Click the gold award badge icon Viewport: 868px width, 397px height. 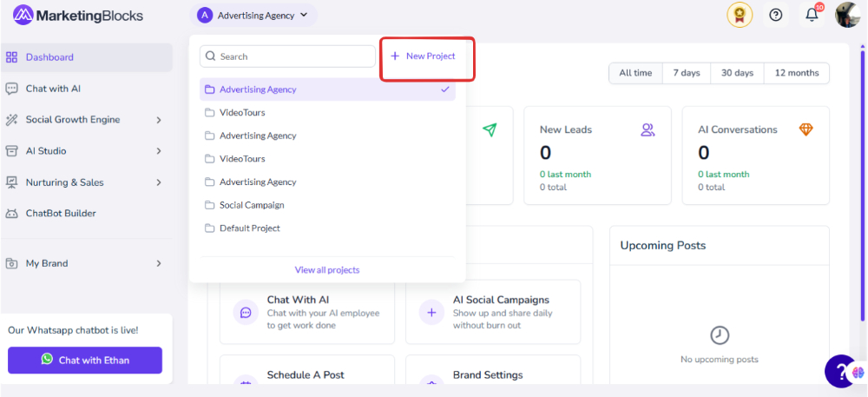739,15
